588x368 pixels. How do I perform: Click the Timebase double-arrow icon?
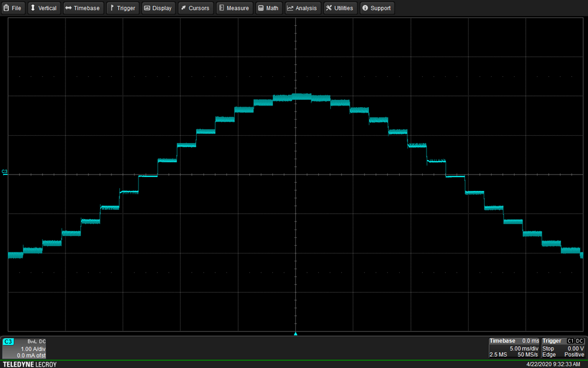[68, 8]
